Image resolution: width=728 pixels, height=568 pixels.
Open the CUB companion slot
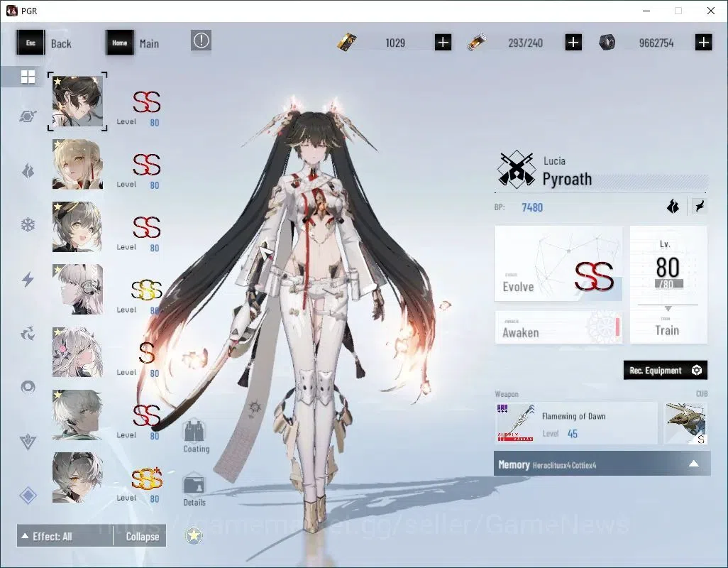pyautogui.click(x=685, y=423)
